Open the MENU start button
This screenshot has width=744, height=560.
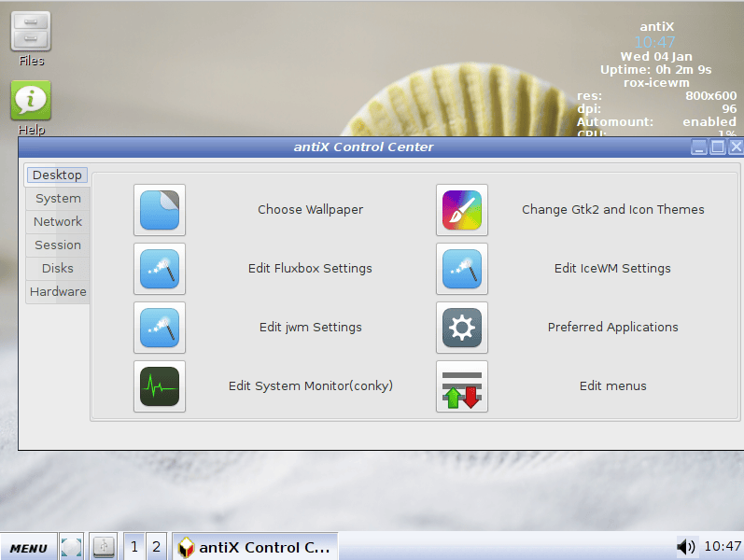tap(28, 548)
